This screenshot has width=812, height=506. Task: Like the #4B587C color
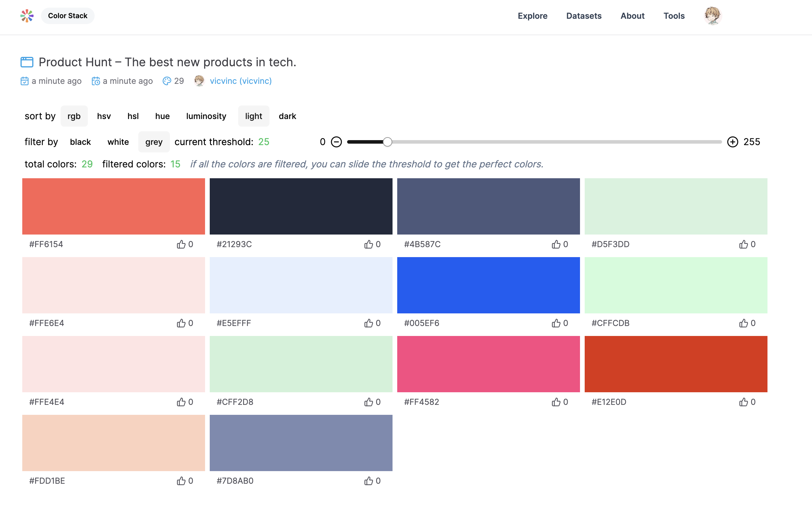pyautogui.click(x=556, y=244)
